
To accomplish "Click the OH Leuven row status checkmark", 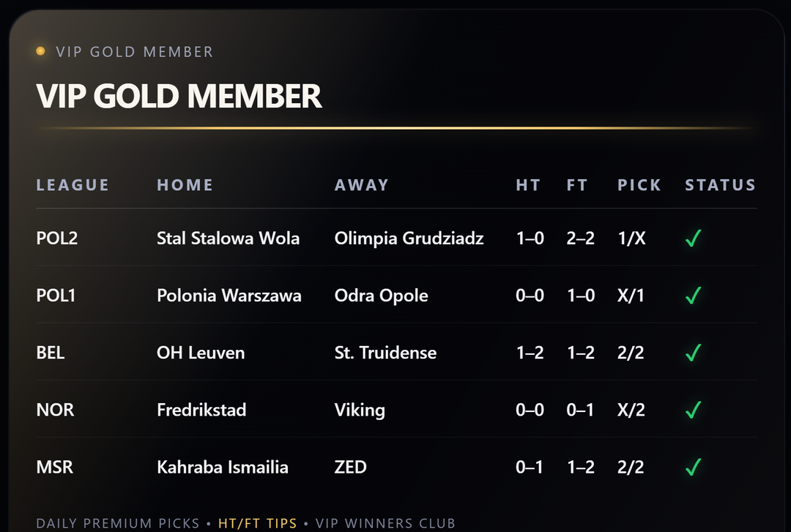I will pos(693,353).
